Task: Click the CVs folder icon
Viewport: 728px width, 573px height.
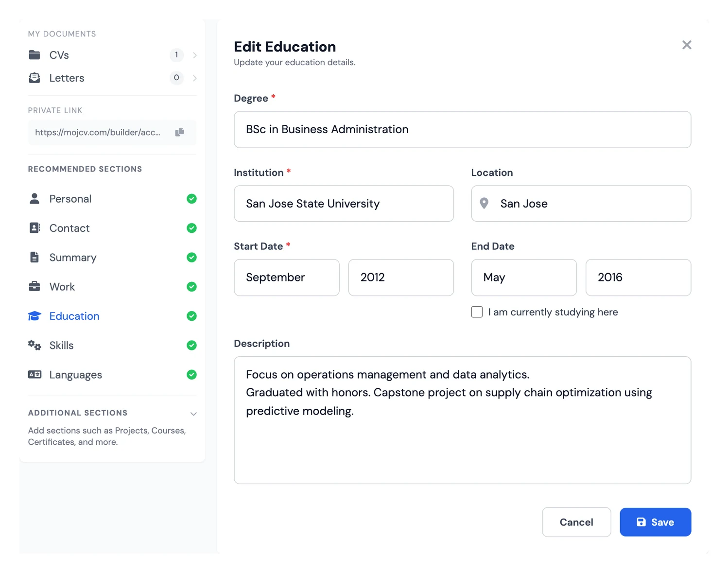Action: click(x=35, y=55)
